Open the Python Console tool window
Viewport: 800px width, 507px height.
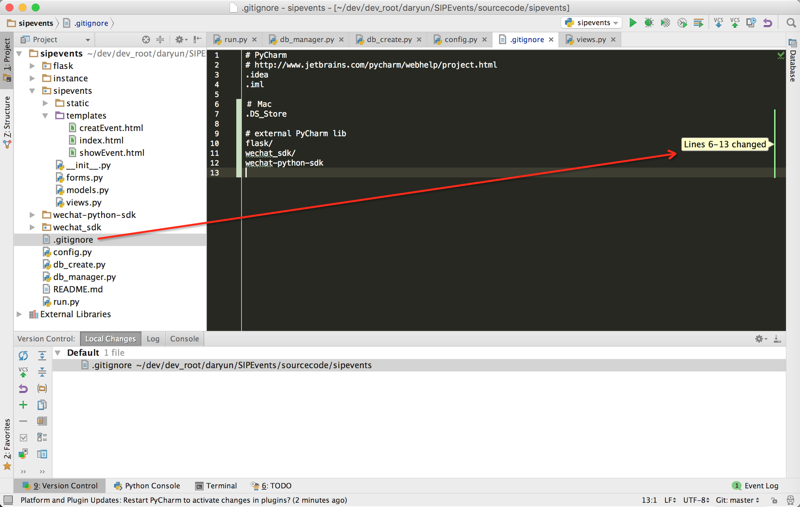147,486
